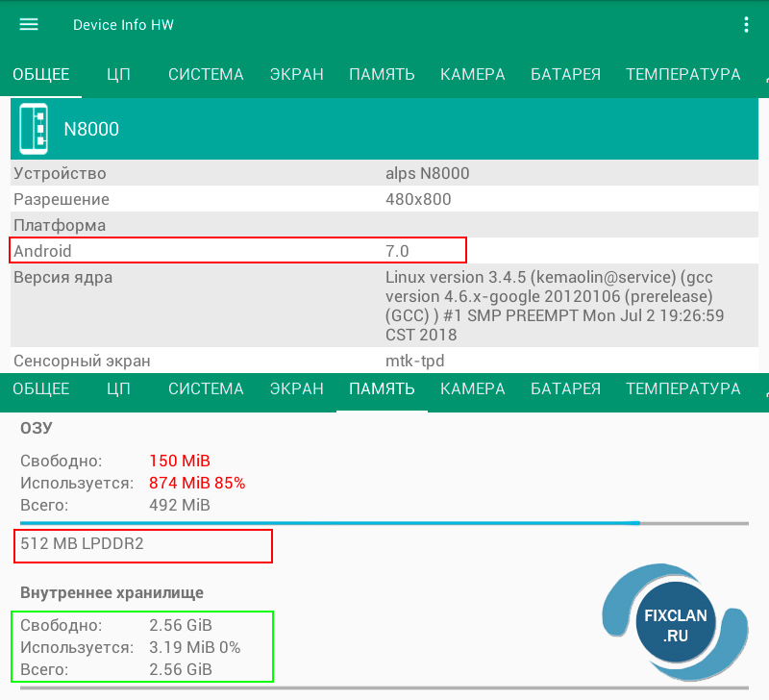Screen dimensions: 769x700
Task: Click the Android 7.0 version row
Action: (x=237, y=250)
